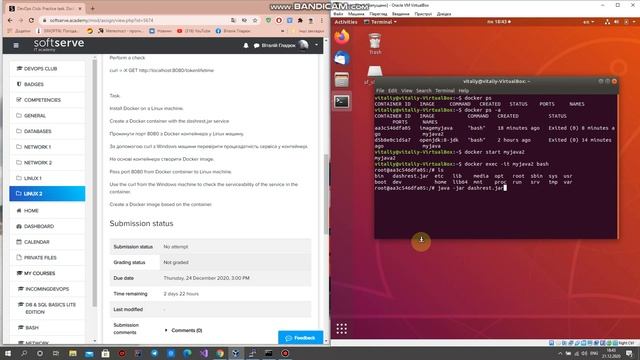Select DEVOPS CLUB in the sidebar
The height and width of the screenshot is (360, 640).
(47, 69)
